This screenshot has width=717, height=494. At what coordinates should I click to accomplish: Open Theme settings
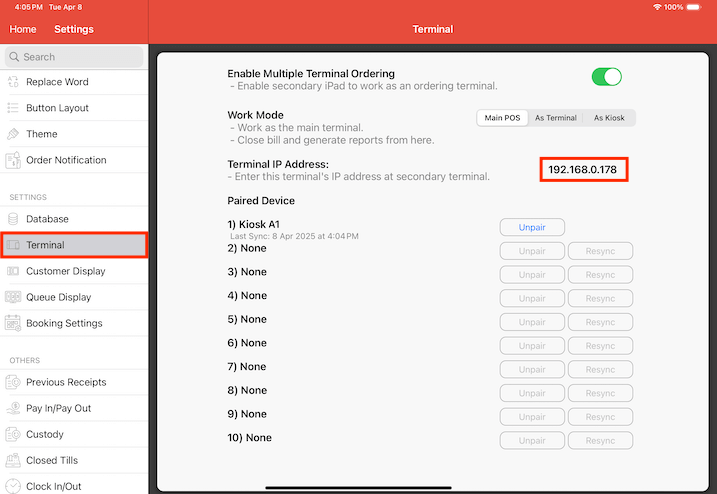tap(74, 134)
